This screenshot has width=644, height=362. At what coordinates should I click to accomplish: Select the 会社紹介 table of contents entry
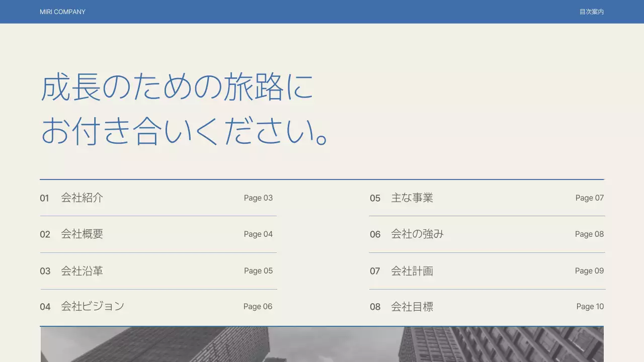[x=82, y=198]
